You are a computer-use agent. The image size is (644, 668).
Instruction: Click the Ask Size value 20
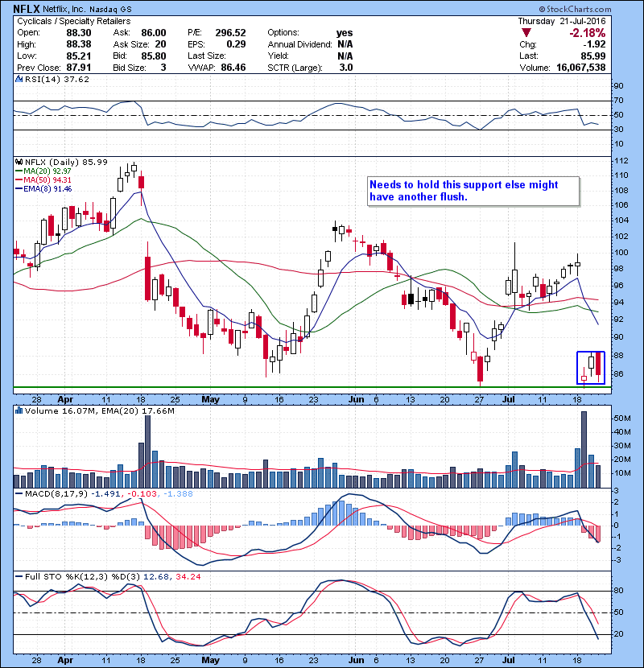[160, 44]
